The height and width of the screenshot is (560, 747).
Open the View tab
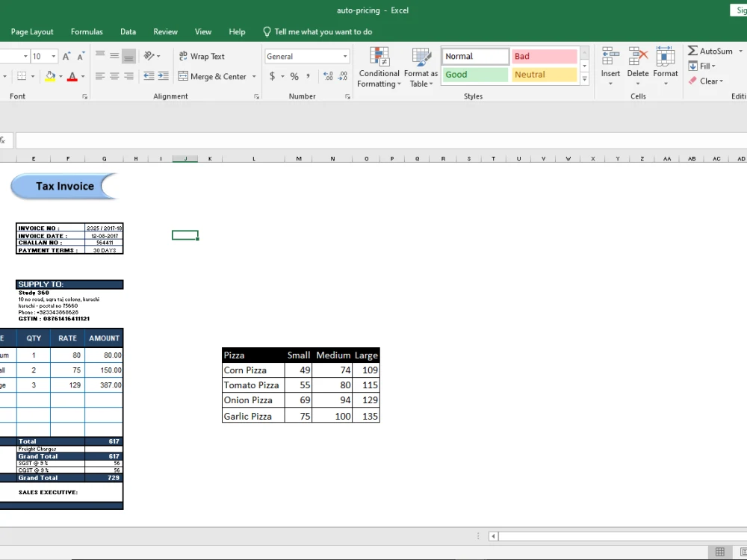click(203, 32)
